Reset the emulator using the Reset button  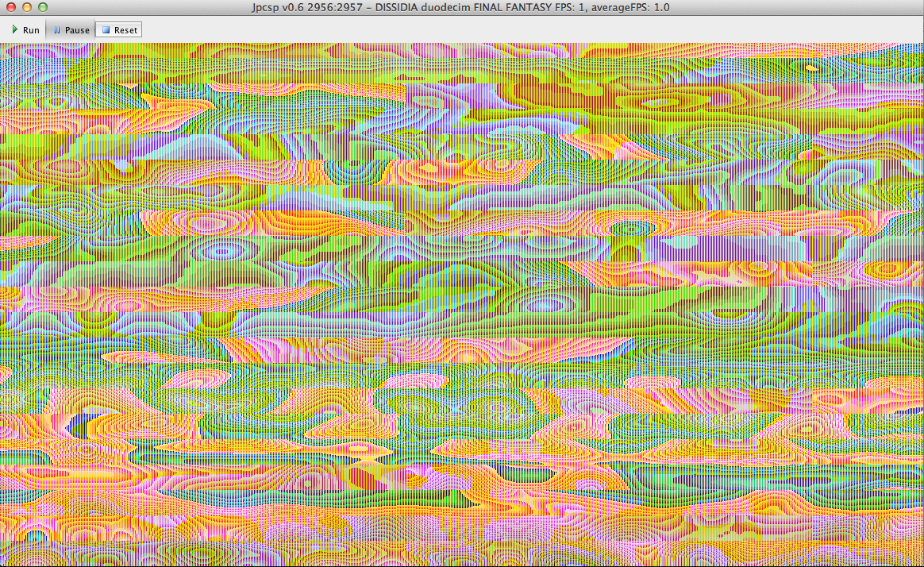pos(119,30)
